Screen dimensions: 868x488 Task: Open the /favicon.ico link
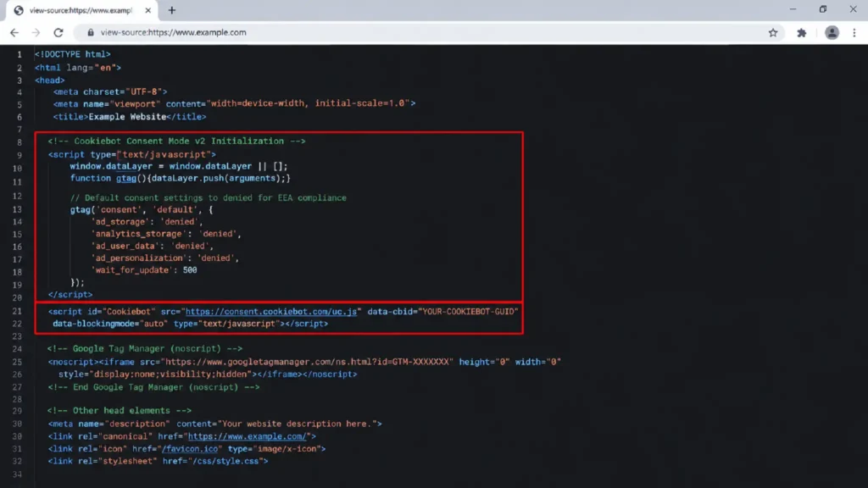190,449
